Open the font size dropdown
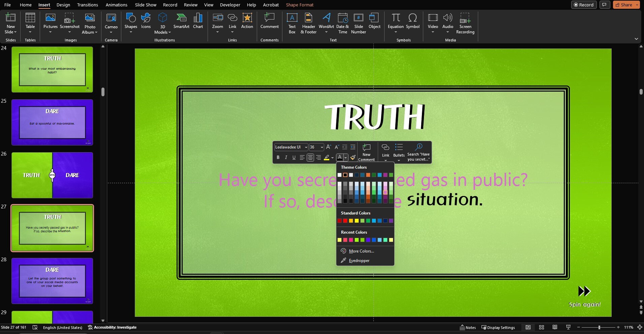644x334 pixels. coord(321,147)
